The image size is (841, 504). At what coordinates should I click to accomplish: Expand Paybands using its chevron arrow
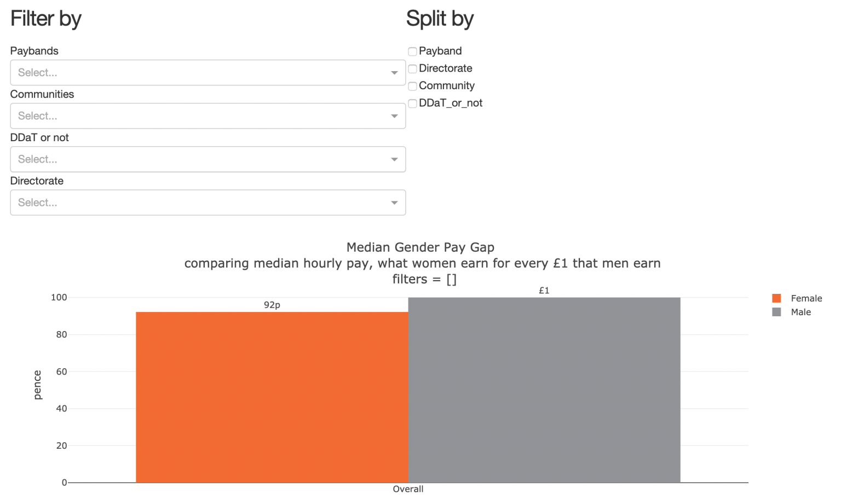click(394, 72)
